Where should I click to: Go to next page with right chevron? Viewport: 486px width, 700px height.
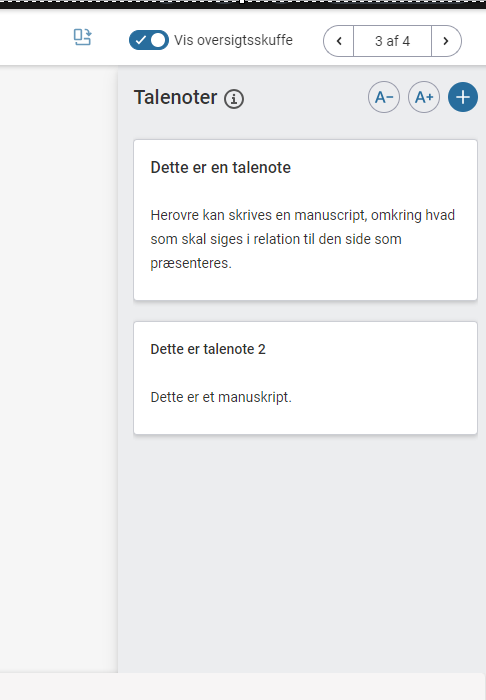(x=446, y=41)
